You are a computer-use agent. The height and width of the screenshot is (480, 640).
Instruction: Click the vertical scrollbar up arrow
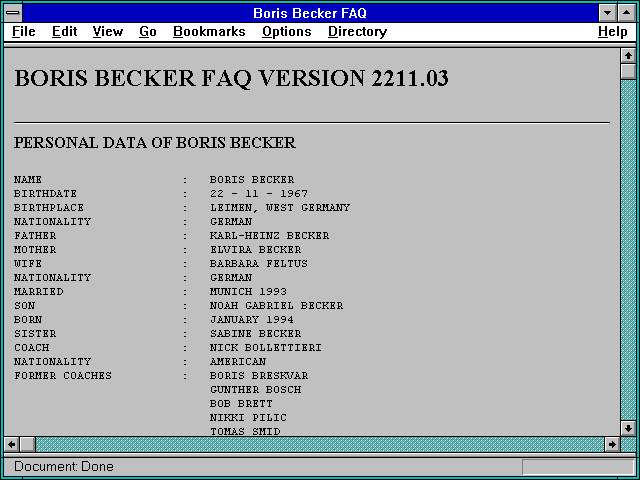tap(628, 56)
